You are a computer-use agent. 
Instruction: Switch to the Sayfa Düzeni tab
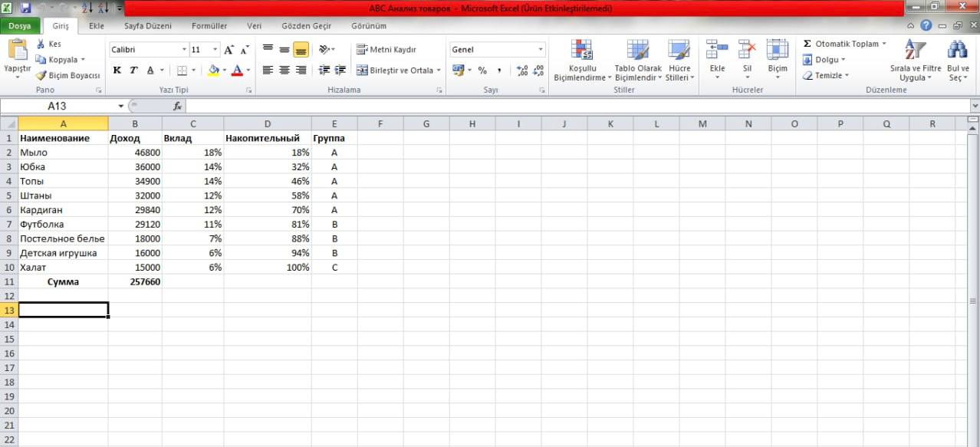[148, 25]
